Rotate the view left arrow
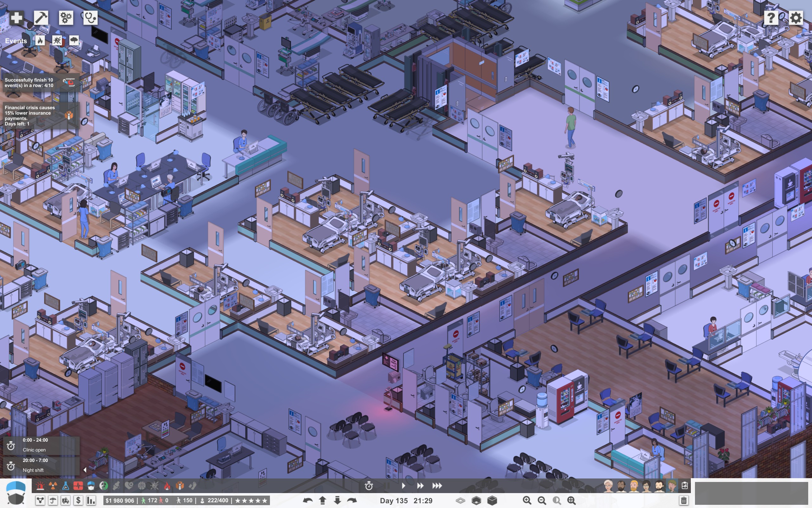Viewport: 812px width, 508px height. (x=308, y=501)
